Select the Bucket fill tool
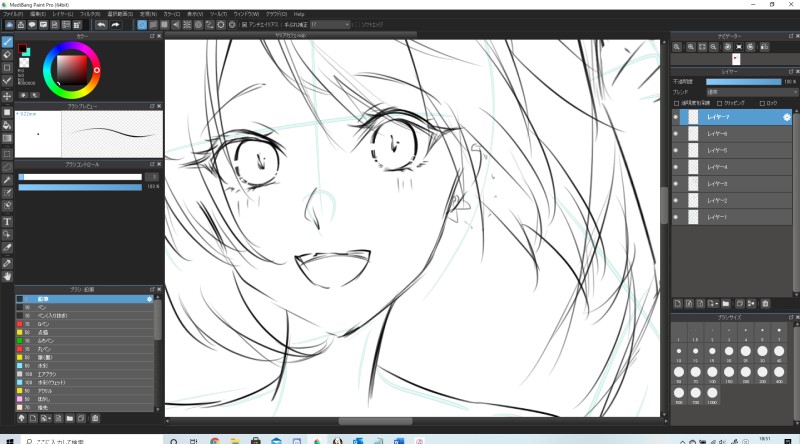This screenshot has width=800, height=444. (x=7, y=125)
